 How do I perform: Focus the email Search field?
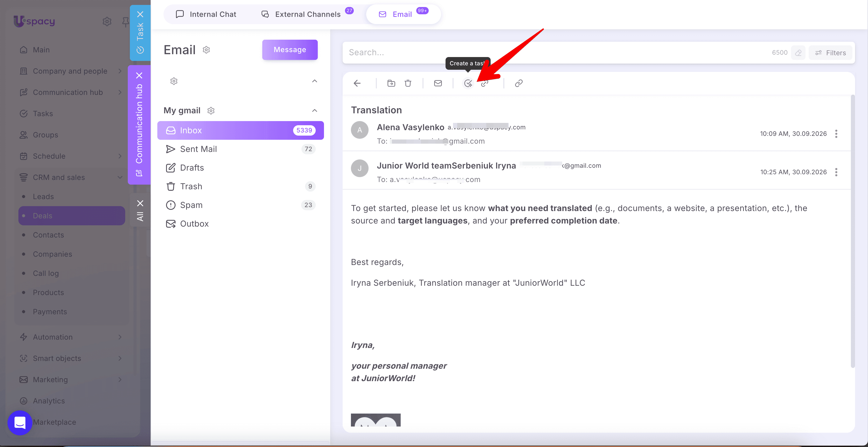[x=556, y=53]
